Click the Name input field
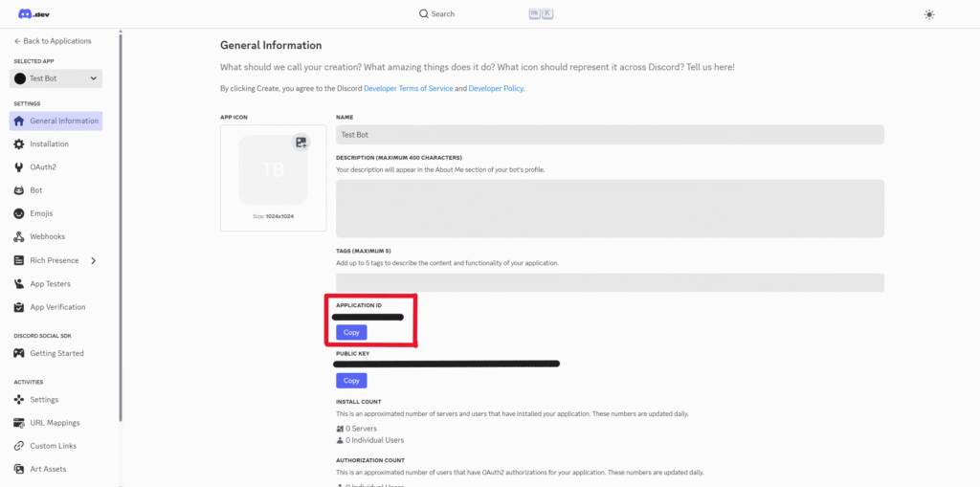 pos(609,135)
